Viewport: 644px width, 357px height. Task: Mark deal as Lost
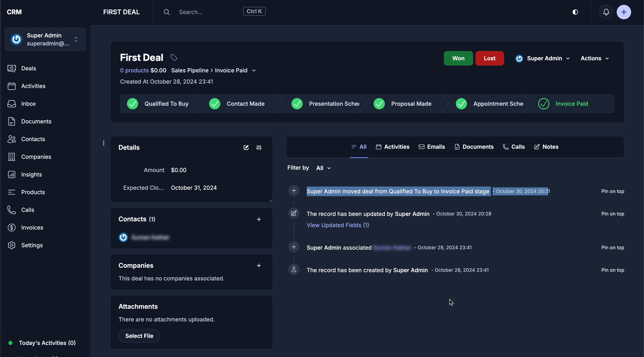tap(490, 58)
